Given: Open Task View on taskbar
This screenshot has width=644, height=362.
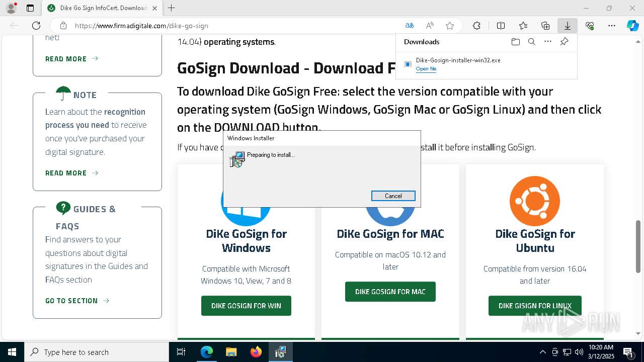Looking at the screenshot, I should pyautogui.click(x=181, y=352).
